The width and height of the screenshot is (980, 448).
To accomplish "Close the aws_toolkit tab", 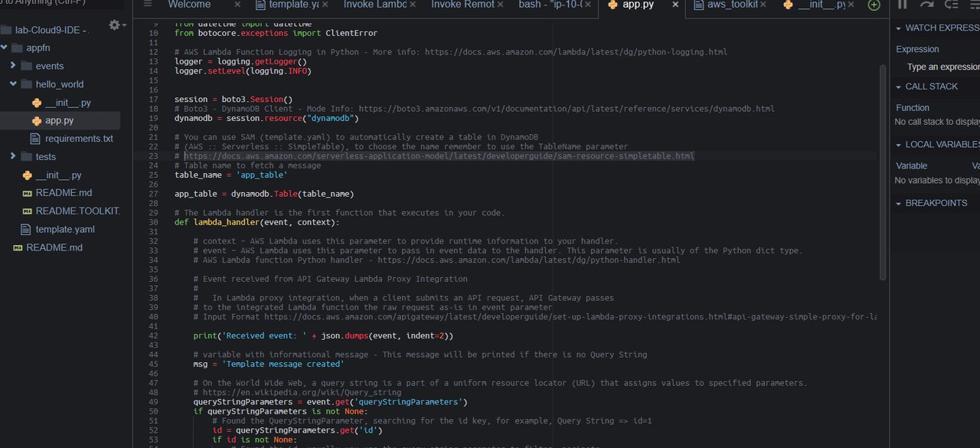I will tap(762, 5).
